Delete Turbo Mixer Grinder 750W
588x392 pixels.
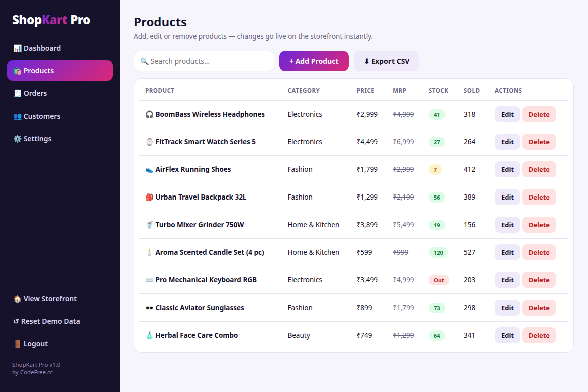click(539, 225)
